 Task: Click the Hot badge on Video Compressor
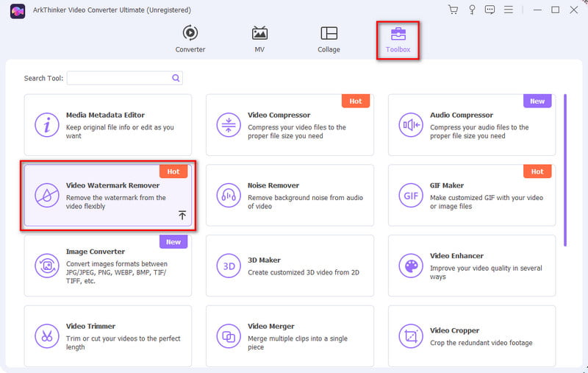[x=356, y=101]
